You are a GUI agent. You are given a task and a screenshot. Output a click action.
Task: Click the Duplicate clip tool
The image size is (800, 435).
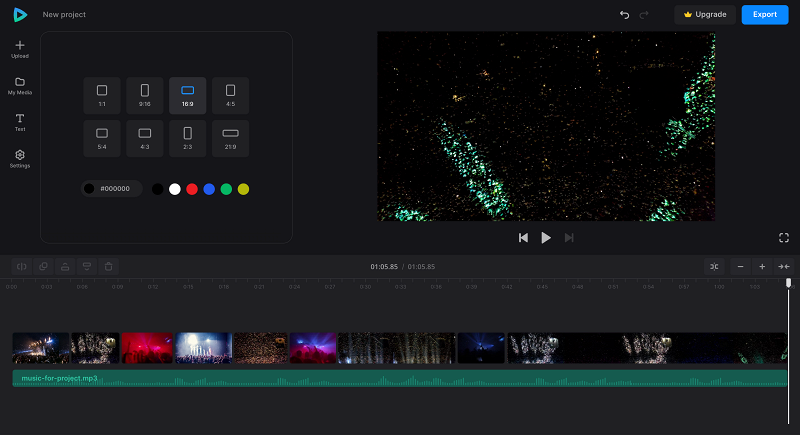tap(43, 267)
